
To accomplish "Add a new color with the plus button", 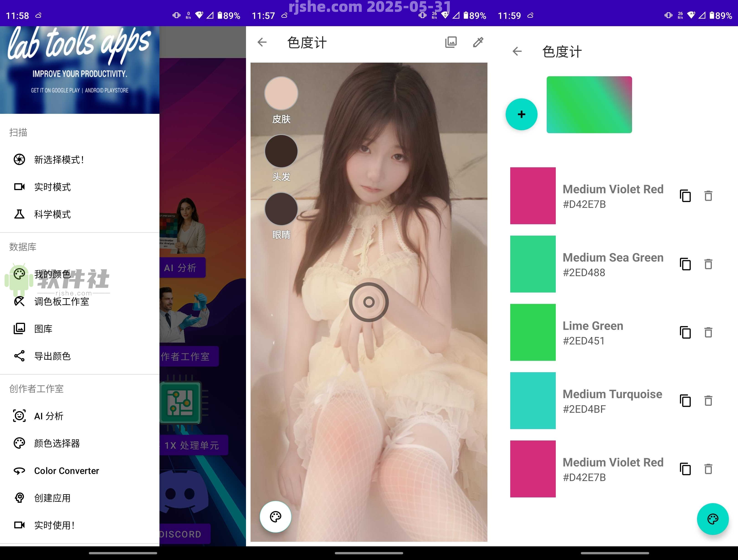I will pos(521,114).
